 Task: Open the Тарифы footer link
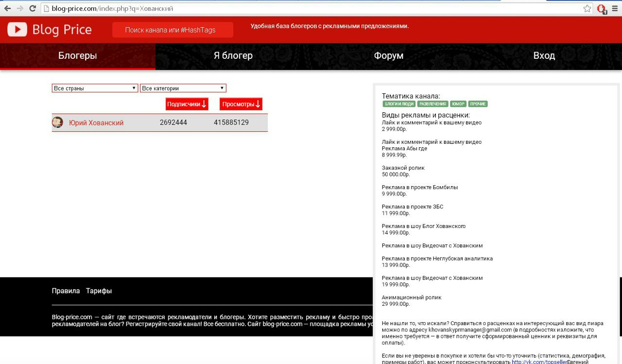(99, 291)
